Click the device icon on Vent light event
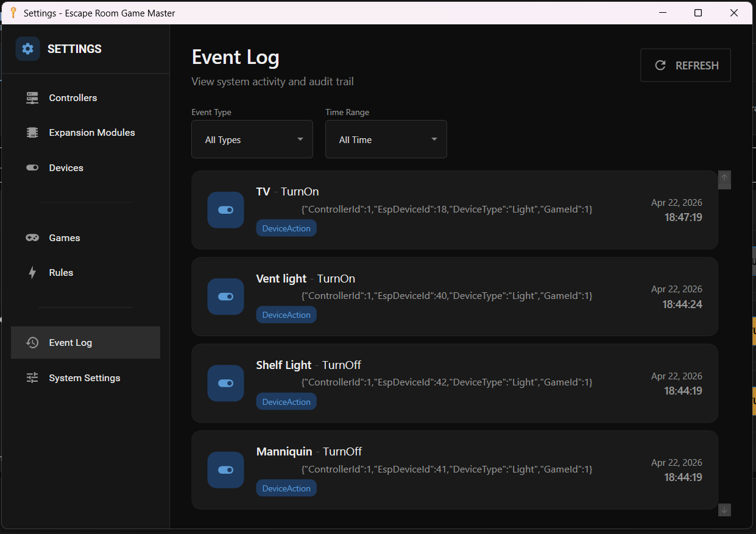Screen dimensions: 756x534 click(x=225, y=297)
